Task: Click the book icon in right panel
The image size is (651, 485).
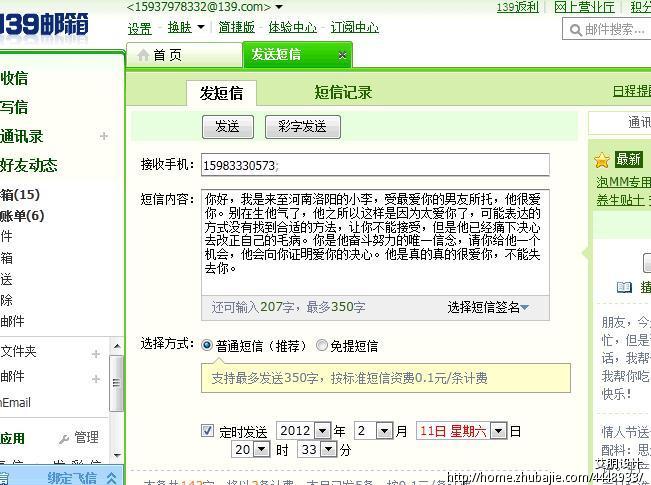Action: point(624,287)
